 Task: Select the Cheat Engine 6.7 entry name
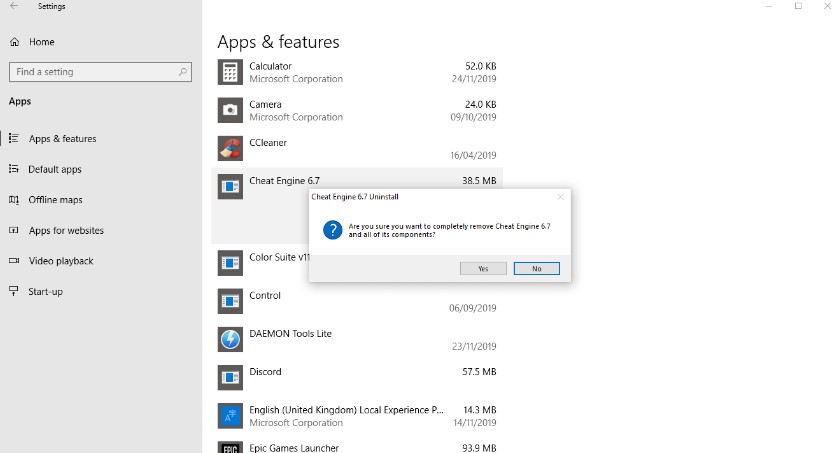(285, 181)
